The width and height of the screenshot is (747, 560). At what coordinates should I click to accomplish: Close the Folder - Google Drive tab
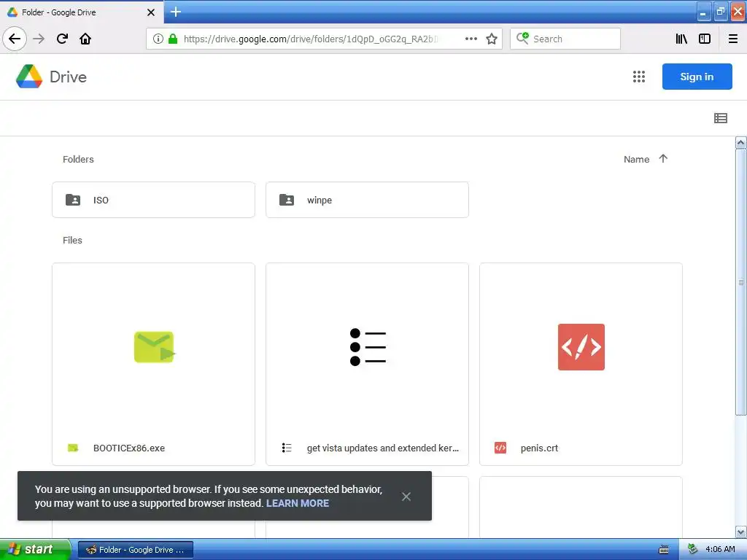[150, 12]
